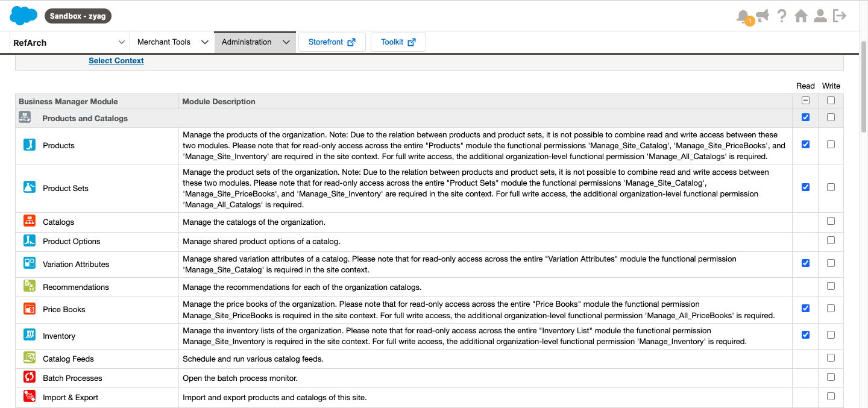Go to home via house icon
The image size is (868, 408).
(801, 16)
